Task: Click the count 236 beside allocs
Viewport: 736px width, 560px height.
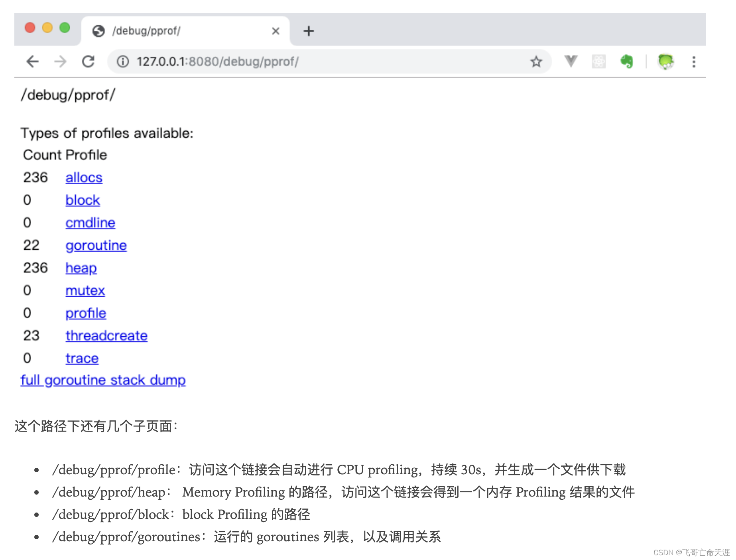Action: [x=35, y=177]
